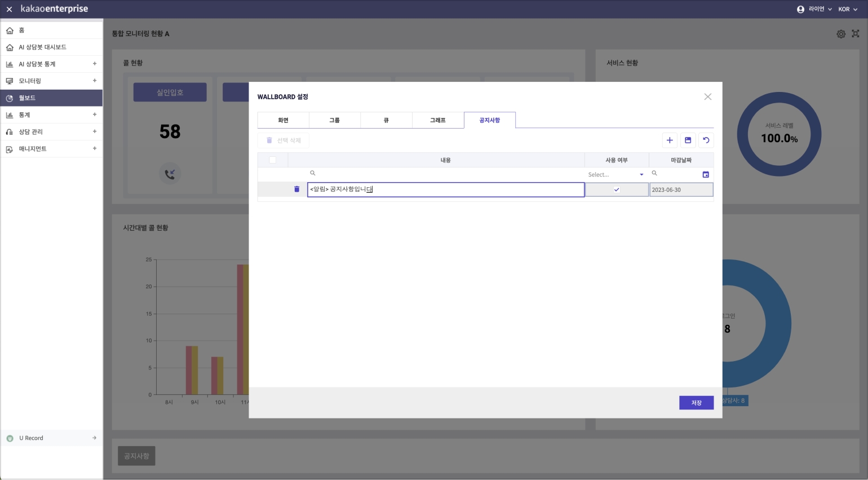This screenshot has height=480, width=868.
Task: Switch to the 화면 tab
Action: (283, 120)
